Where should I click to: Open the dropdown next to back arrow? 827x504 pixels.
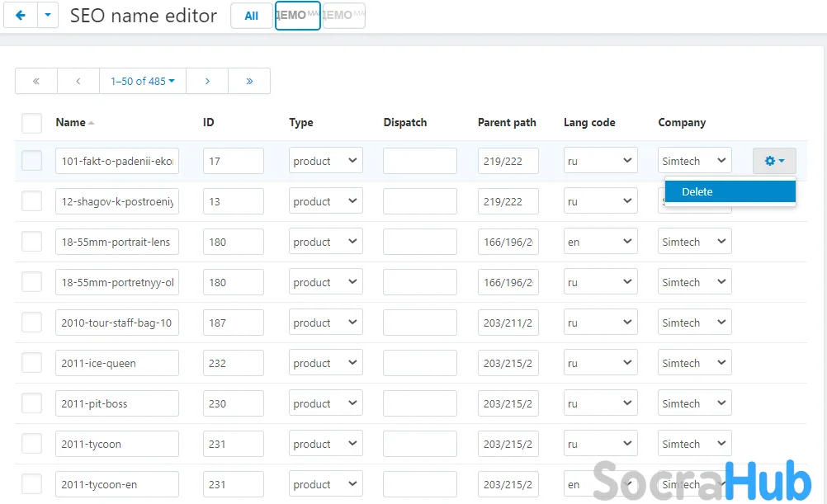pos(48,15)
